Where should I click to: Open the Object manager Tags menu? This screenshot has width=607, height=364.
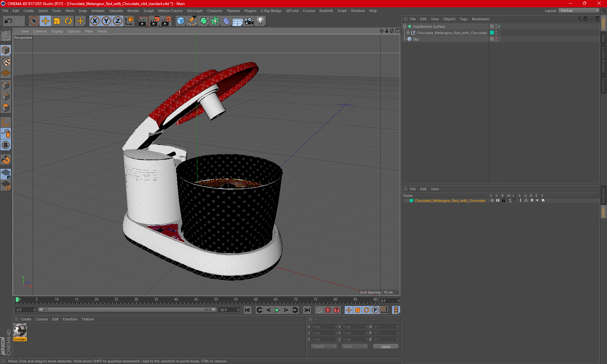pos(463,19)
